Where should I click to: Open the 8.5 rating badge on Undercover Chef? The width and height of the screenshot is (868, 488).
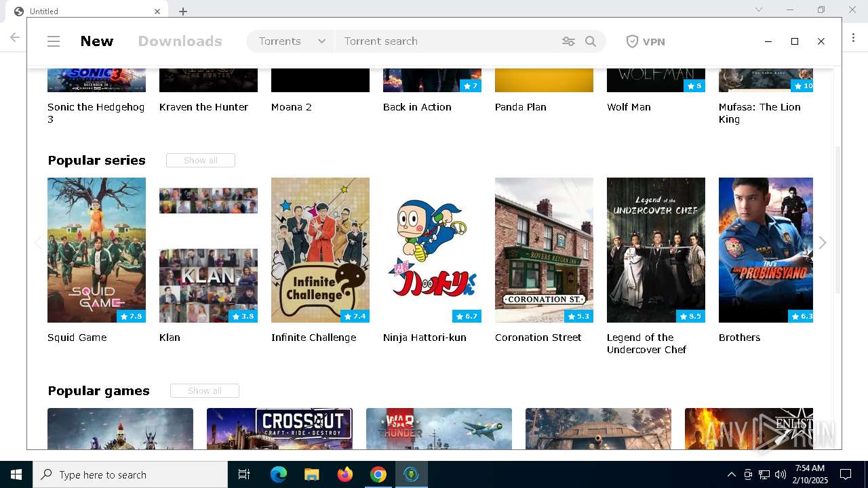pos(690,317)
